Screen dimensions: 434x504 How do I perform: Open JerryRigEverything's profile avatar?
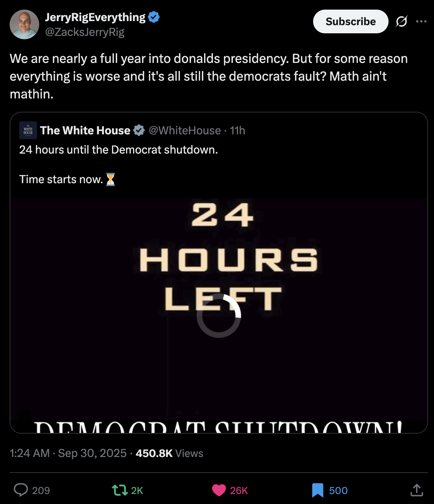click(x=24, y=24)
